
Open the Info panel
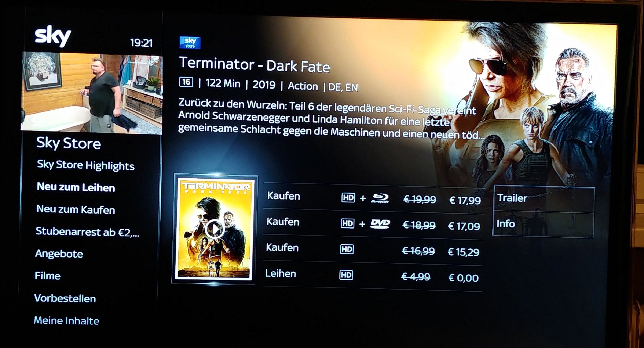pyautogui.click(x=543, y=225)
